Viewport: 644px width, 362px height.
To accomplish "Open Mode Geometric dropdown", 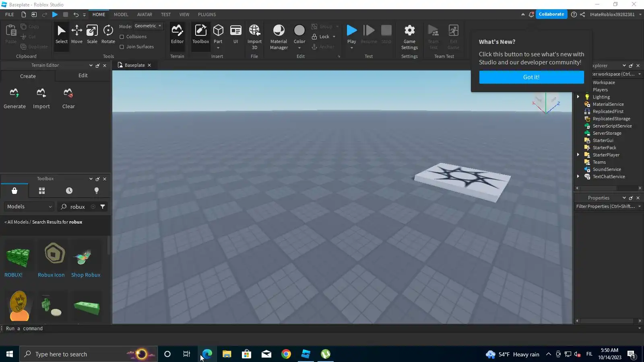I will pos(148,26).
